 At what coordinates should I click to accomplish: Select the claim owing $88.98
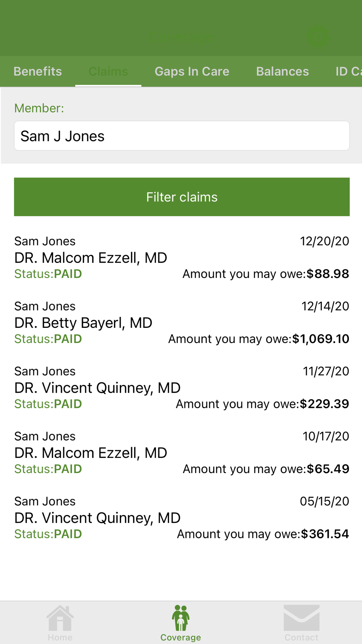tap(182, 258)
